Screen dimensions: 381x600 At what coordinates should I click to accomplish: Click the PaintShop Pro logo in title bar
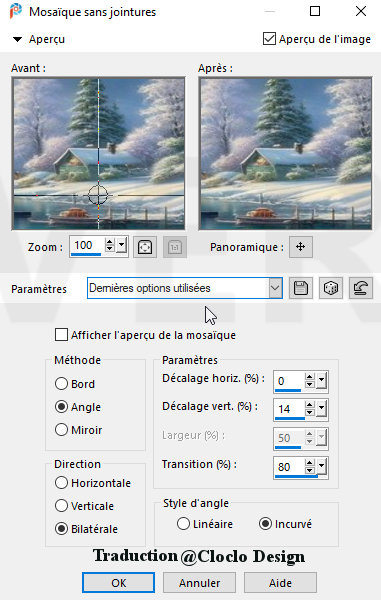15,11
